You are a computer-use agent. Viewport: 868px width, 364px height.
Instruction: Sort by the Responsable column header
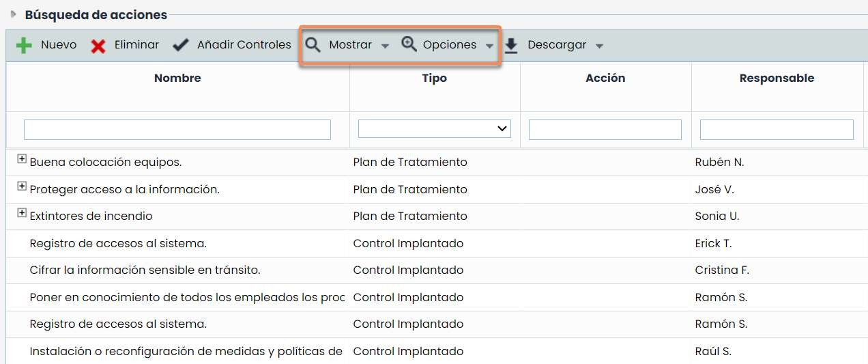tap(777, 78)
